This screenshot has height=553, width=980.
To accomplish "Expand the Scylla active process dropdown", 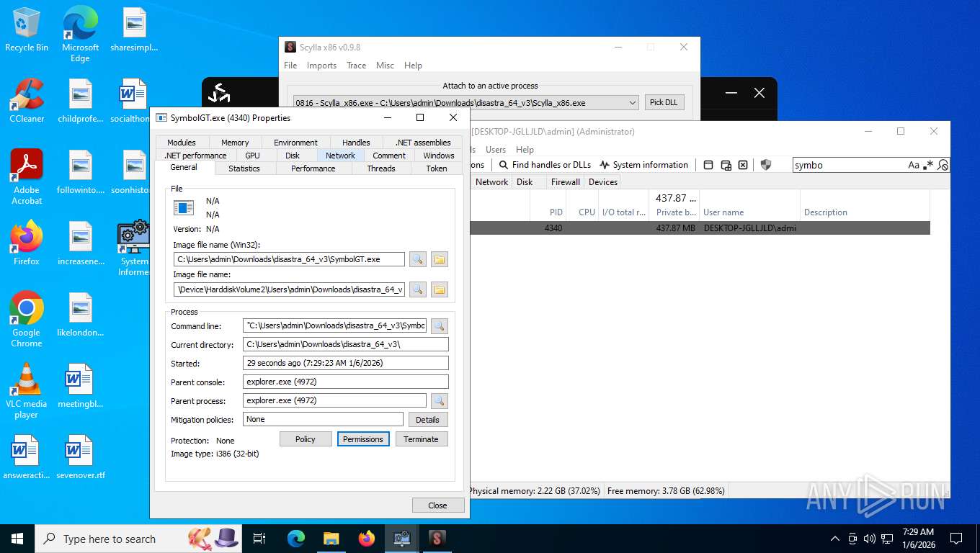I will click(x=632, y=103).
